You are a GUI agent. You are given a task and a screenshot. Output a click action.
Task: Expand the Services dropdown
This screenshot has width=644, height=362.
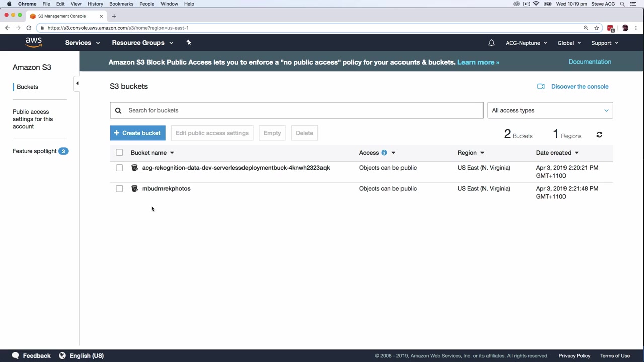(x=83, y=43)
